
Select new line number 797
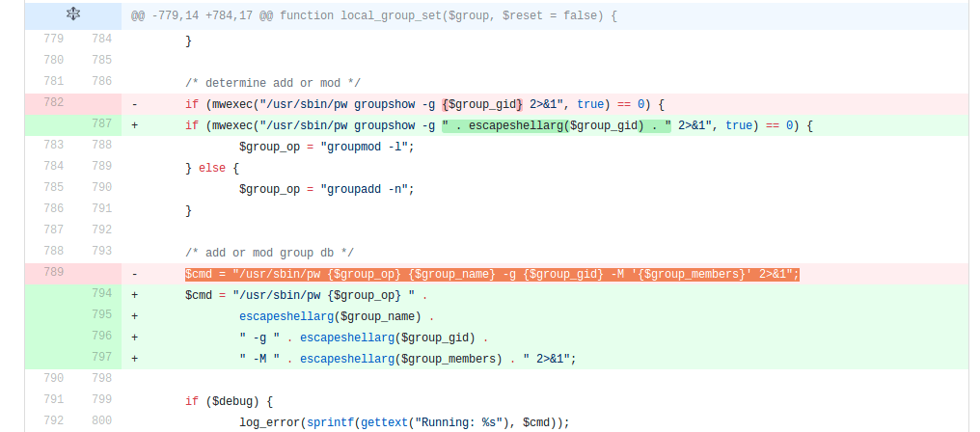point(101,358)
